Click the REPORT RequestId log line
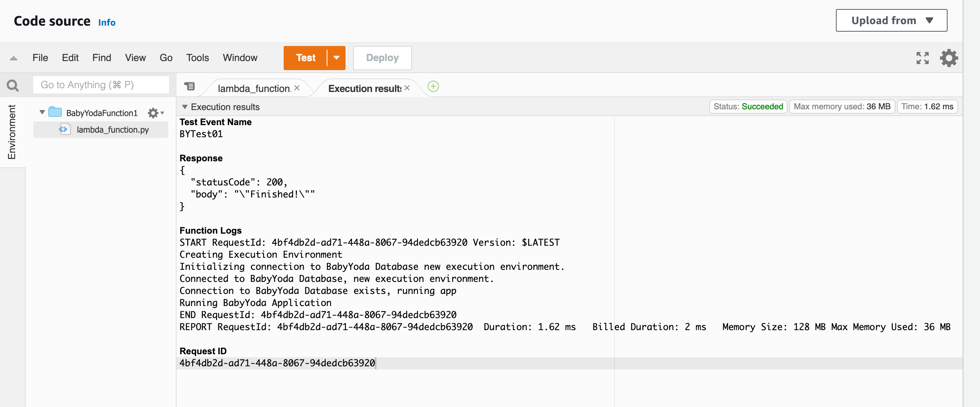This screenshot has width=980, height=407. click(x=565, y=327)
